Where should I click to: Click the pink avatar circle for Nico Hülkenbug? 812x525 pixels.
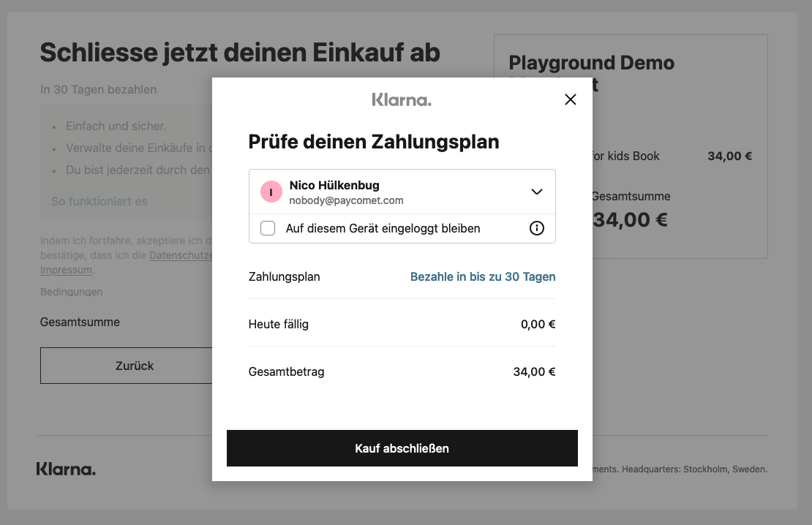(x=271, y=192)
